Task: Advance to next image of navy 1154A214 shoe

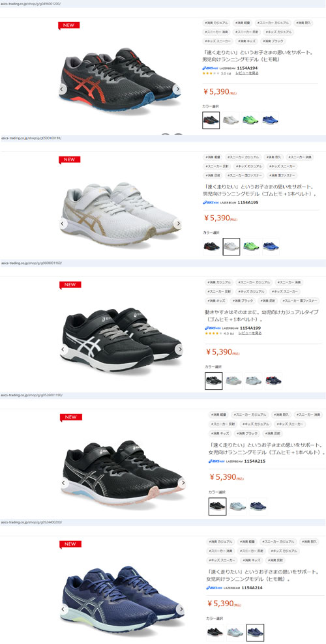Action: click(180, 609)
